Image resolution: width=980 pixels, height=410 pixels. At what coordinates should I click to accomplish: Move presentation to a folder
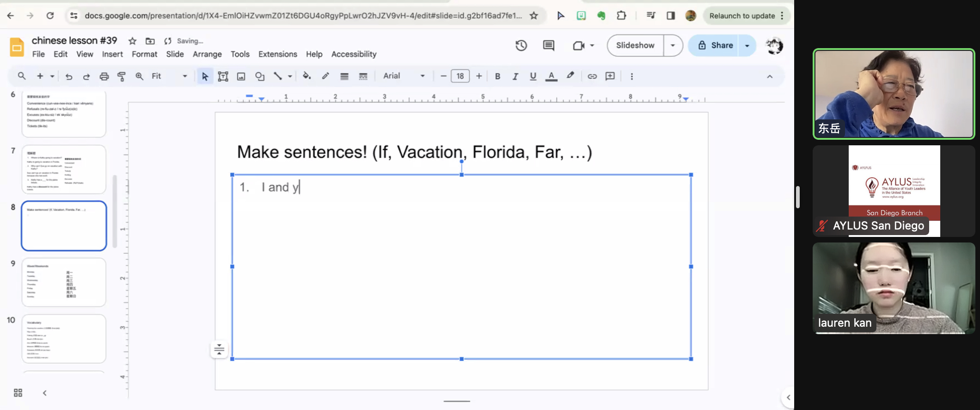(x=150, y=41)
